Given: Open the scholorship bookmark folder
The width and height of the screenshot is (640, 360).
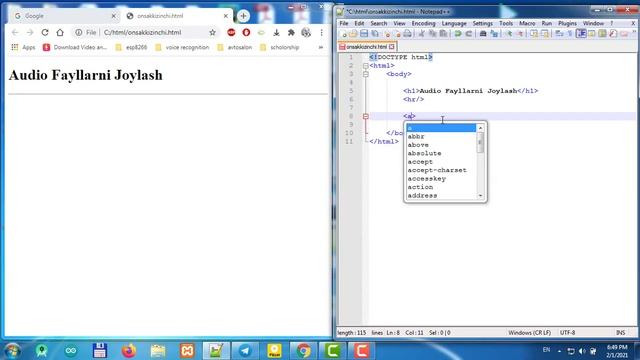Looking at the screenshot, I should click(x=280, y=47).
